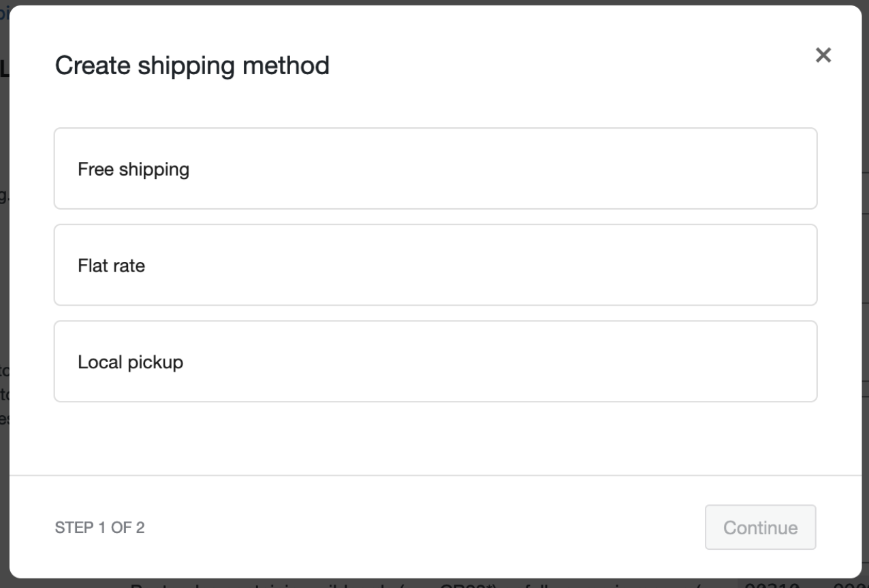Proceed to step 2 via Continue
The width and height of the screenshot is (869, 588).
pyautogui.click(x=760, y=527)
